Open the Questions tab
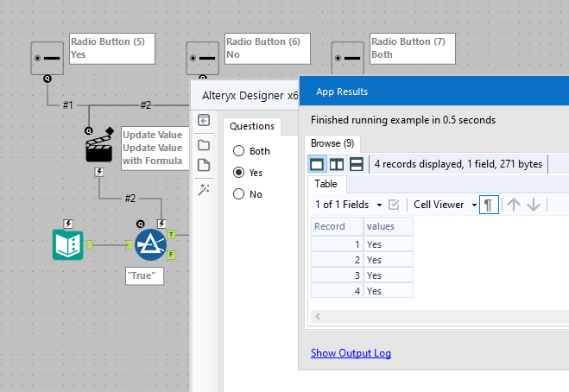 [x=252, y=126]
